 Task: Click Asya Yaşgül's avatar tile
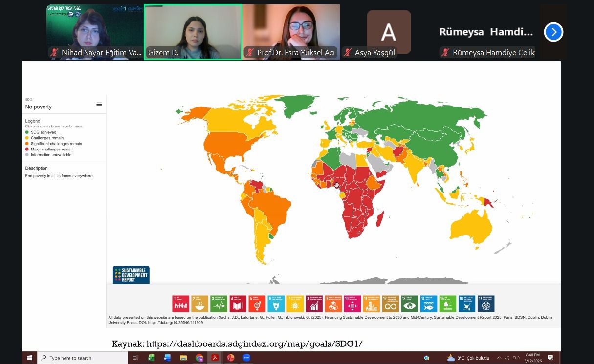pyautogui.click(x=389, y=32)
